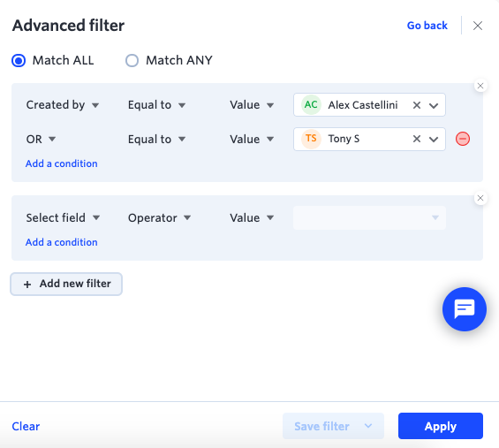Select the Match ANY radio button

pos(132,60)
